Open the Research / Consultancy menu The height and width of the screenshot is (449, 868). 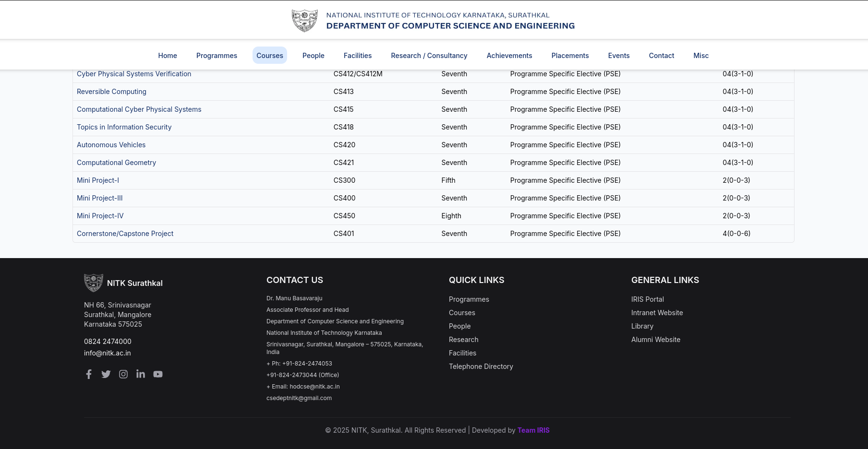(429, 56)
